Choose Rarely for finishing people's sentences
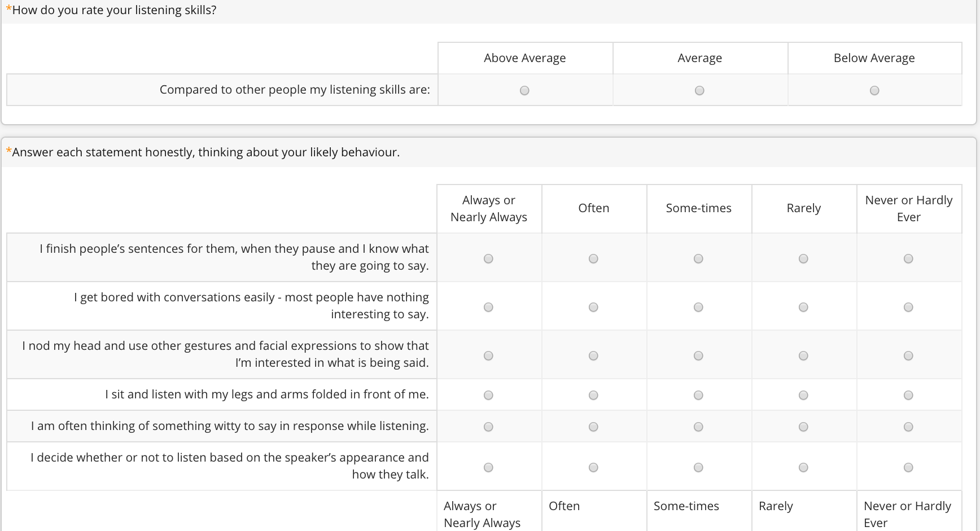The height and width of the screenshot is (531, 980). click(x=803, y=258)
